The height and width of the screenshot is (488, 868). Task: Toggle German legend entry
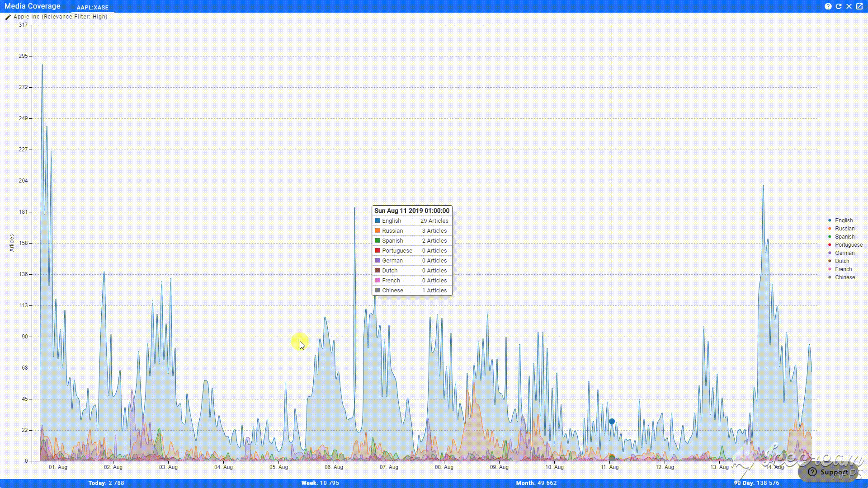tap(844, 253)
